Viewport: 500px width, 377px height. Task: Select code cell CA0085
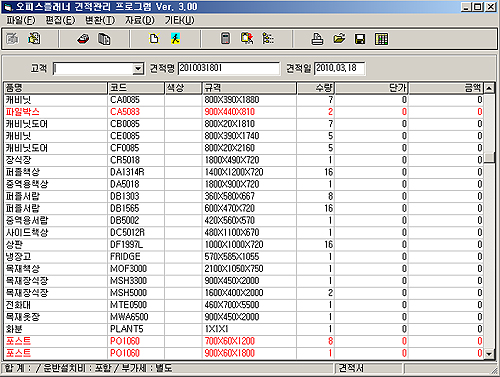tap(125, 100)
